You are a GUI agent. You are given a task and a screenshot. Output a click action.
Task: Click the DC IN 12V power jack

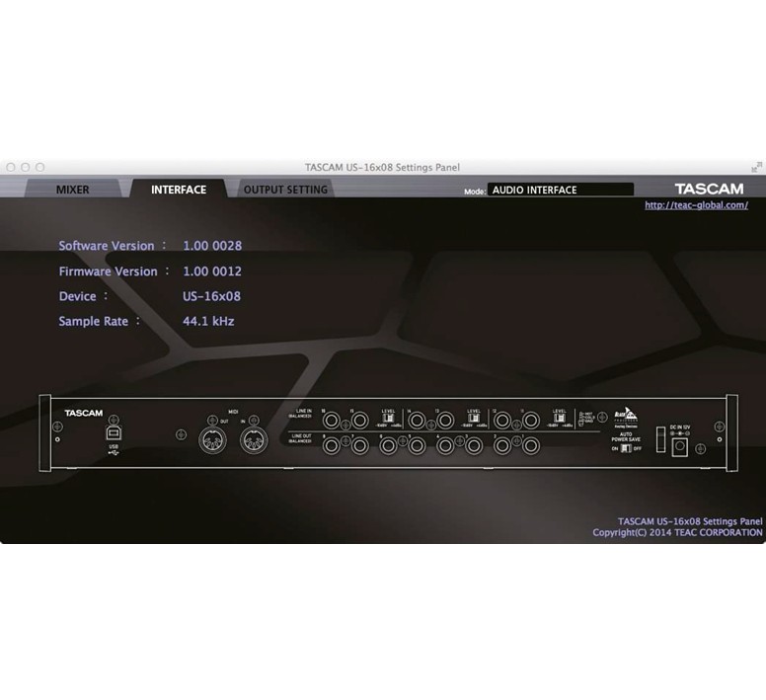(680, 447)
